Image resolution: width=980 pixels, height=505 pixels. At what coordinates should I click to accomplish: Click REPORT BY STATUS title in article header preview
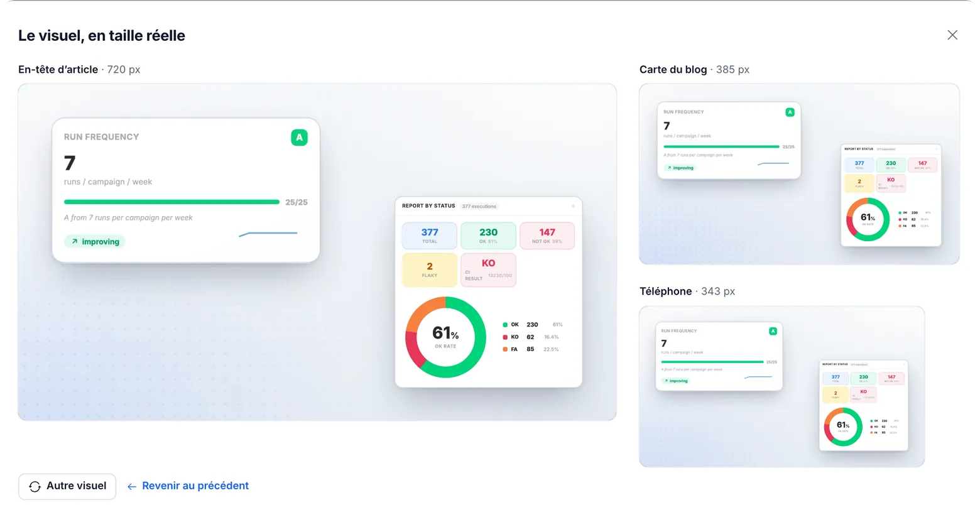pos(428,206)
